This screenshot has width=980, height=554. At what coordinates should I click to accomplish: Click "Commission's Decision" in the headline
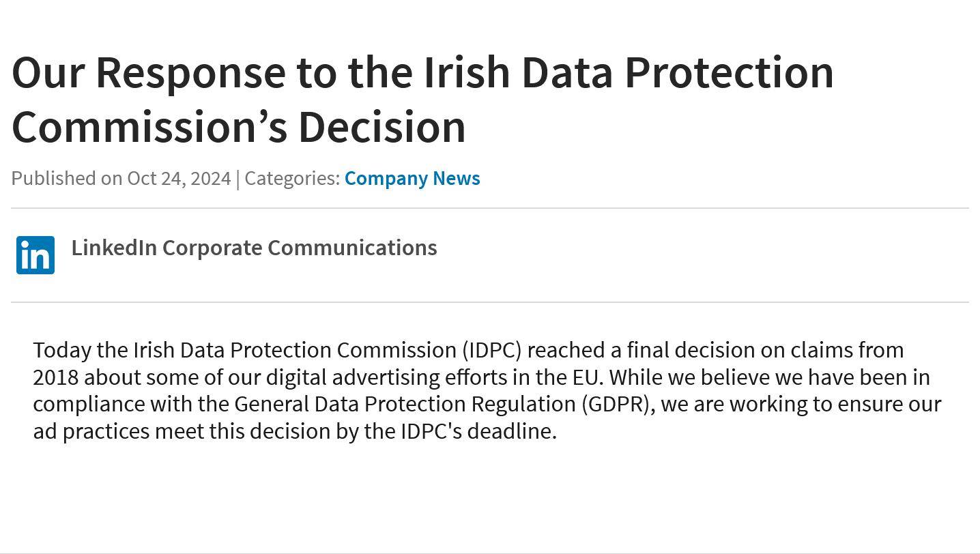click(x=239, y=127)
